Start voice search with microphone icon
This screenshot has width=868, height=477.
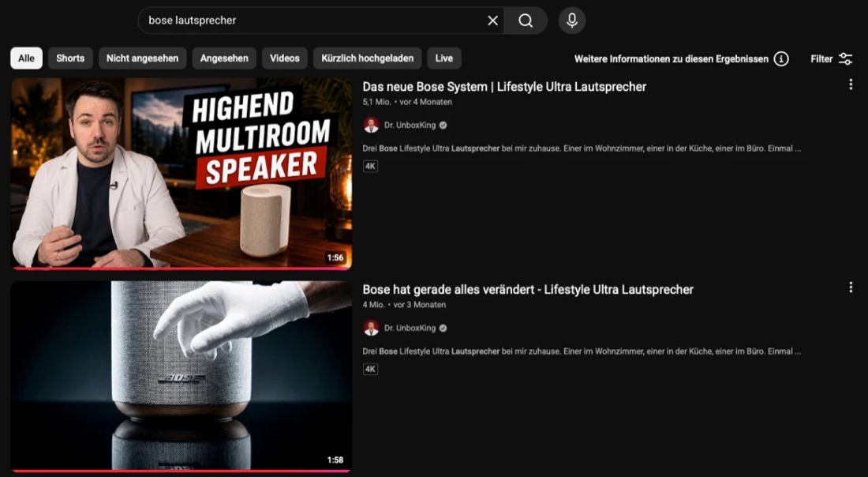[x=572, y=21]
